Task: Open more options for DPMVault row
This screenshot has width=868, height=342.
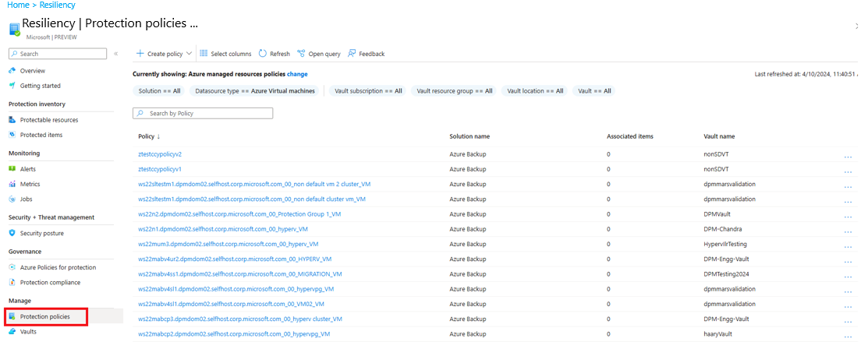Action: pyautogui.click(x=848, y=217)
